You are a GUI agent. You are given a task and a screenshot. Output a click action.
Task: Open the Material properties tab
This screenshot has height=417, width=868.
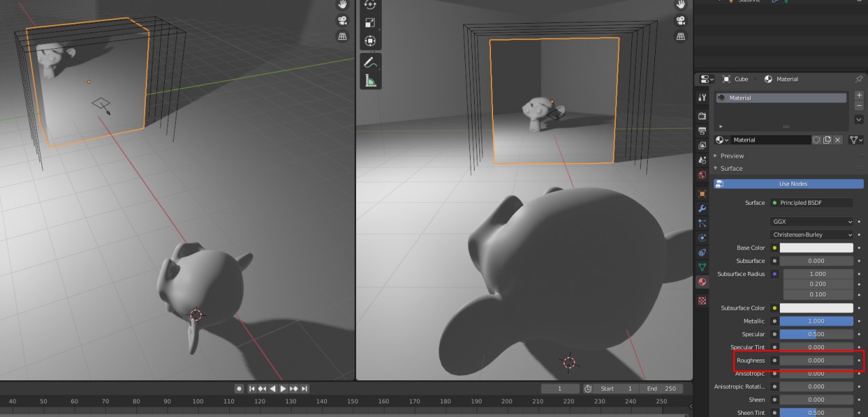point(702,282)
